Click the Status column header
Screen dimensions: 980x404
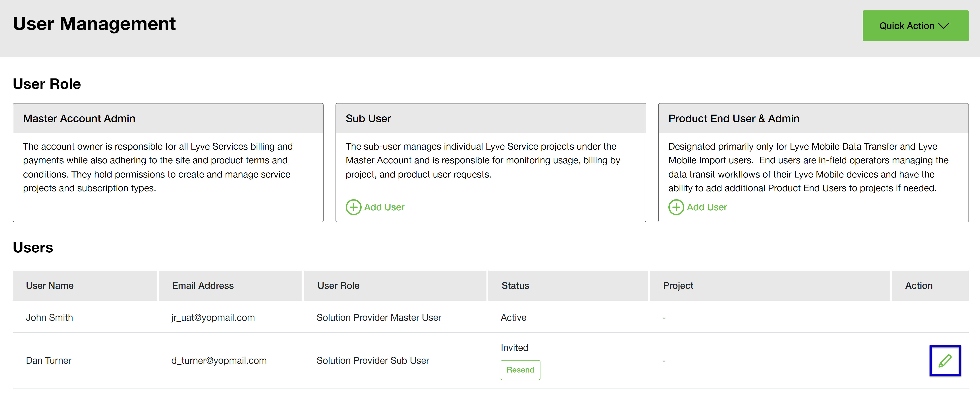click(x=515, y=286)
